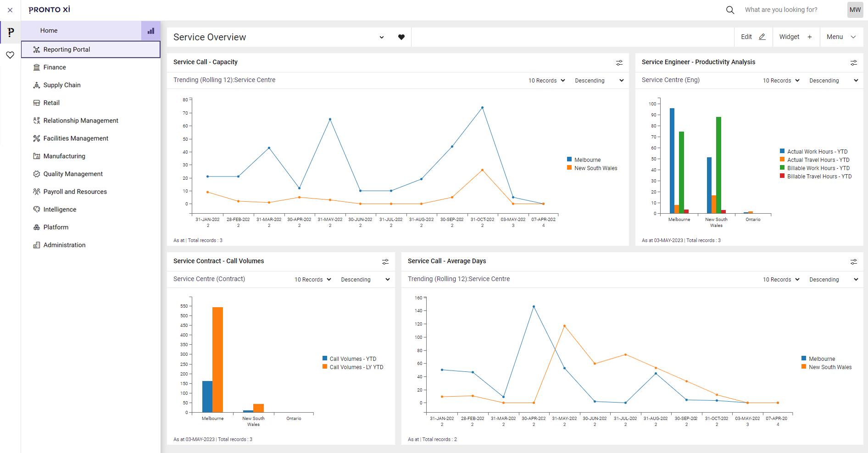Toggle Actual Work Hours - YTD legend swatch
This screenshot has height=453, width=868.
coord(782,151)
